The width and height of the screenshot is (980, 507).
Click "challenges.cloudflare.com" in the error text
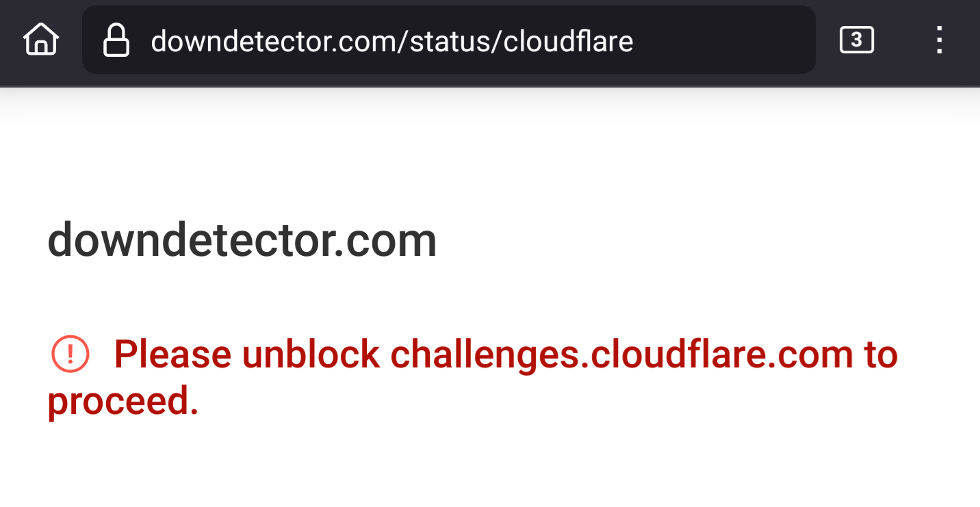[x=621, y=354]
